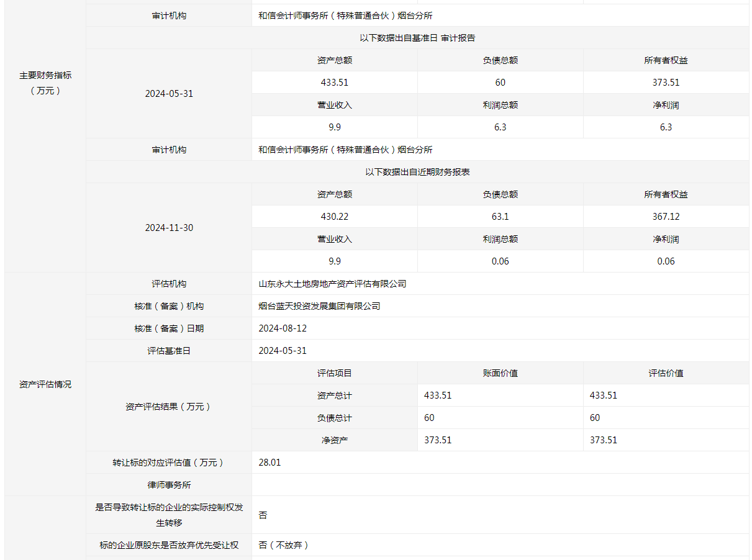Click the appraiser name 山东永大土地房地产资产评估有限公司
Image resolution: width=752 pixels, height=560 pixels.
tap(332, 284)
